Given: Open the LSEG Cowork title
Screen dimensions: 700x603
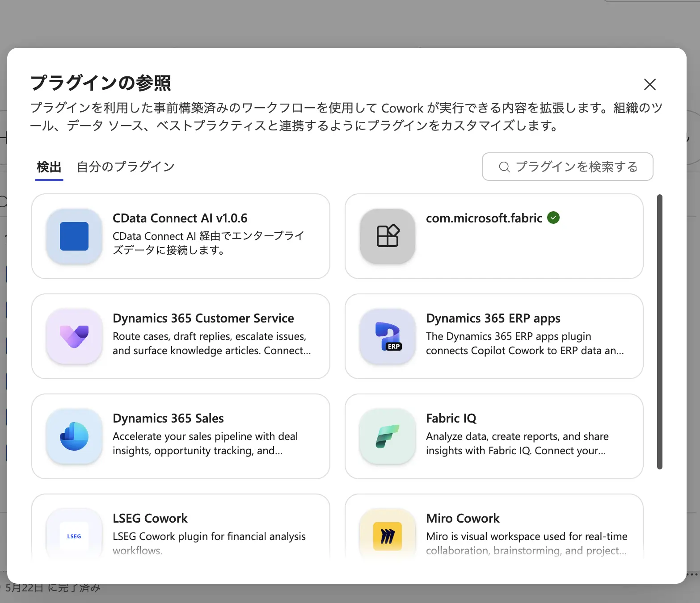Looking at the screenshot, I should 150,518.
